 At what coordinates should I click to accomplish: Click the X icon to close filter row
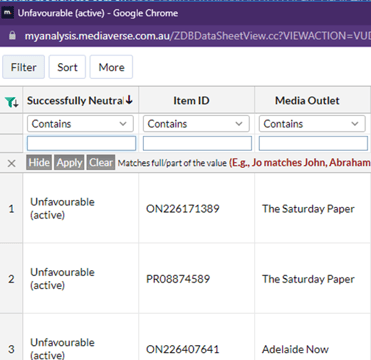[x=11, y=163]
